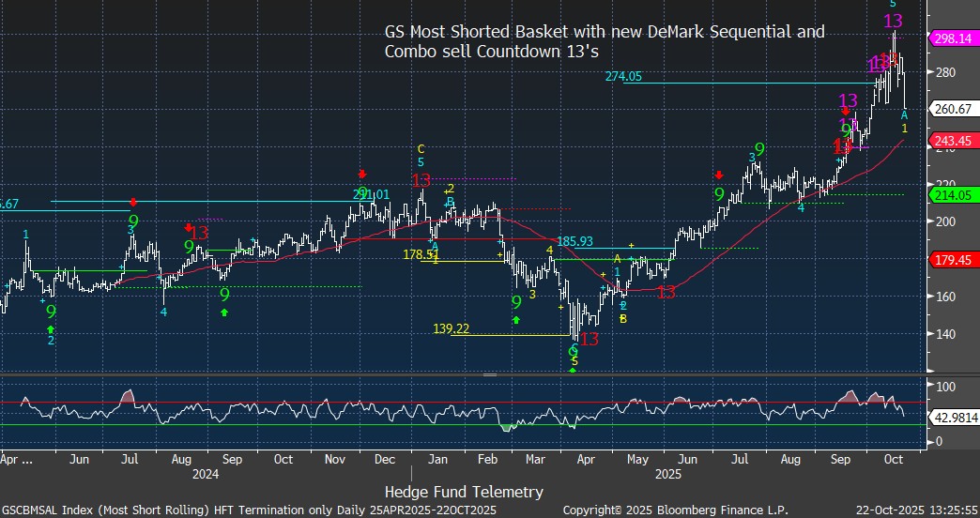Grab the divider handle between chart panels
Screen dimensions: 980x518
(x=488, y=374)
